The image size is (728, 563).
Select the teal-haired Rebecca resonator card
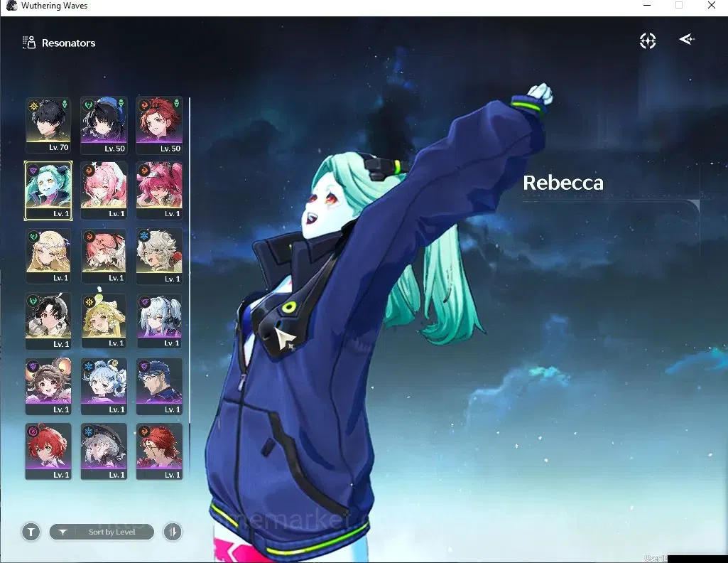[x=48, y=191]
